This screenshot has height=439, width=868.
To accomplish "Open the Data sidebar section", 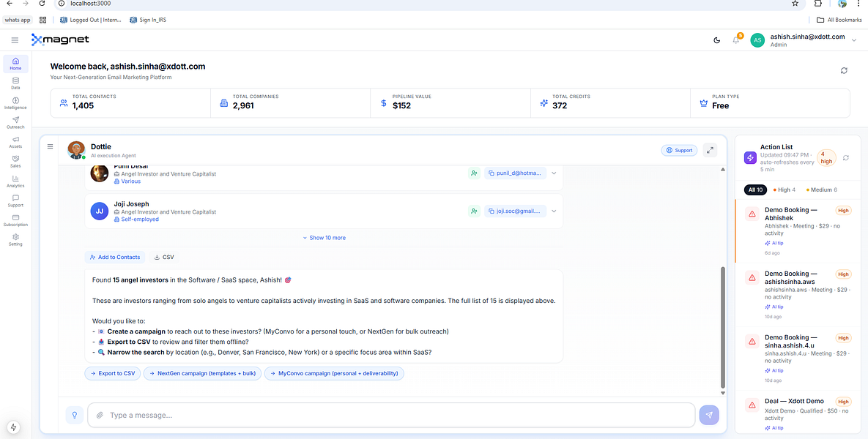I will pos(15,83).
